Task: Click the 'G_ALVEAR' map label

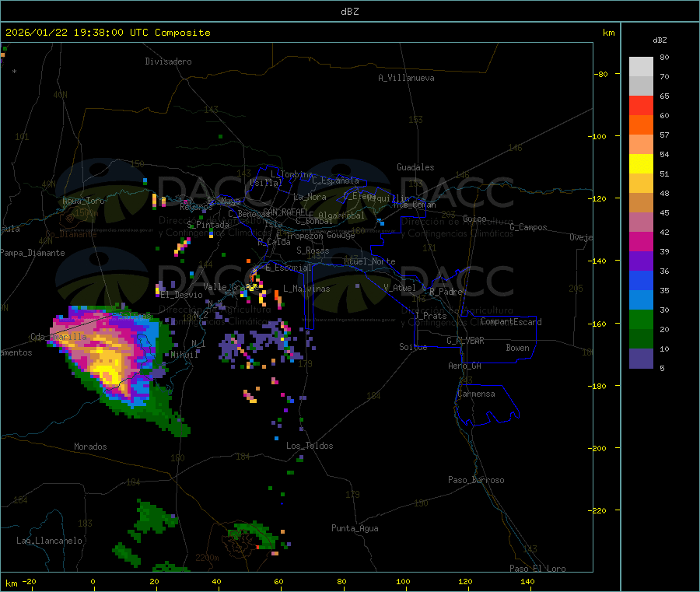Action: tap(466, 341)
